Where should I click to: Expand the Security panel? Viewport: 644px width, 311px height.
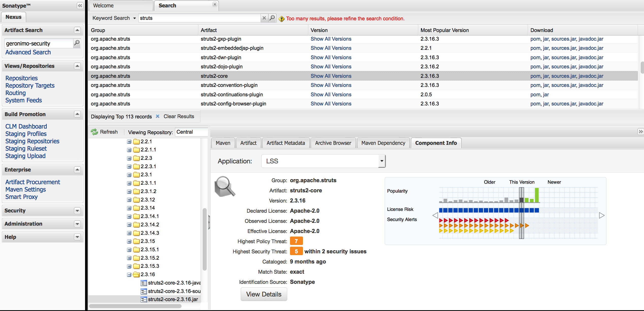pyautogui.click(x=77, y=211)
